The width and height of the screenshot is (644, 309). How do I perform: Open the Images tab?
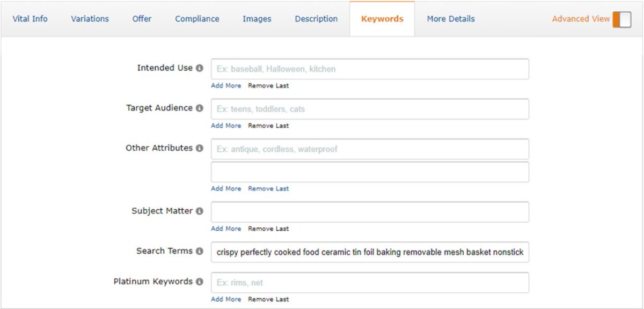click(x=257, y=18)
